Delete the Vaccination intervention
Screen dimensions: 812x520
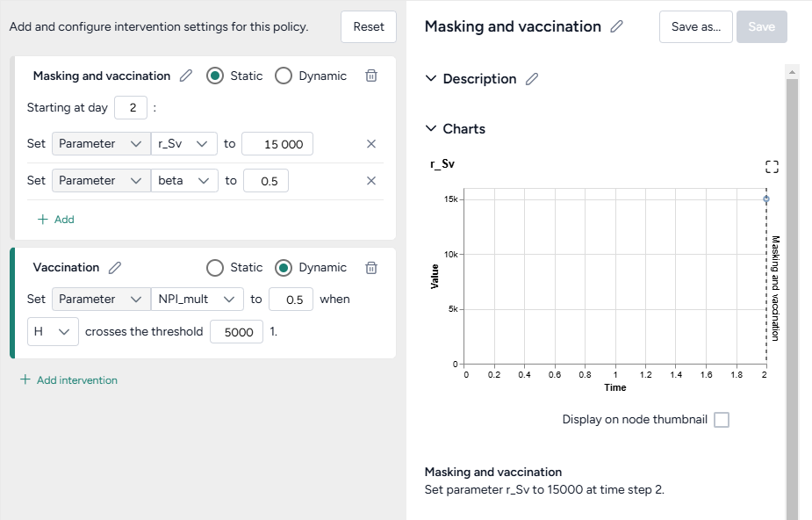[x=371, y=268]
